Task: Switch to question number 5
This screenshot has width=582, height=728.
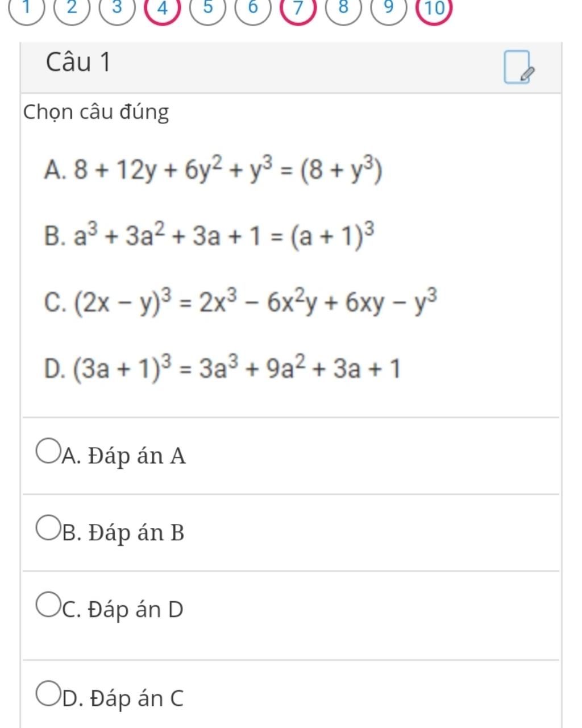Action: (x=207, y=9)
